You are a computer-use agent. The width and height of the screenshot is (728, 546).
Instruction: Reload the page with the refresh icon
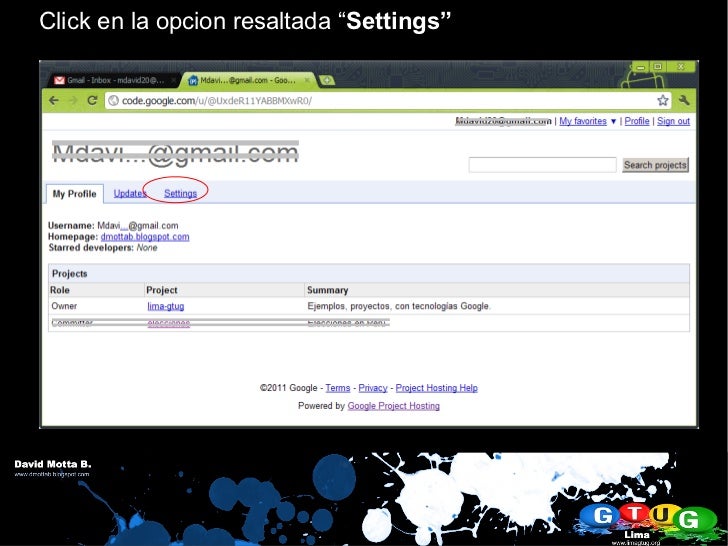coord(92,100)
